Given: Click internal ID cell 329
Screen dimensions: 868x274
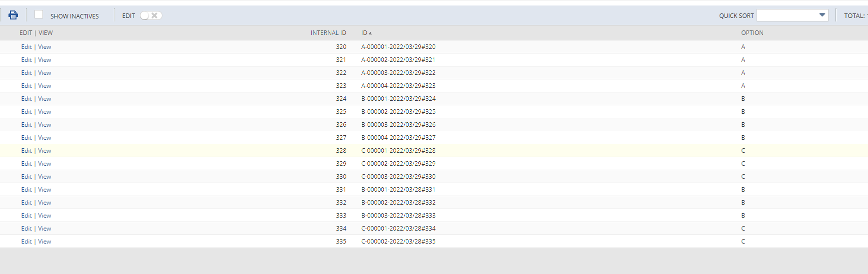Looking at the screenshot, I should [x=341, y=164].
